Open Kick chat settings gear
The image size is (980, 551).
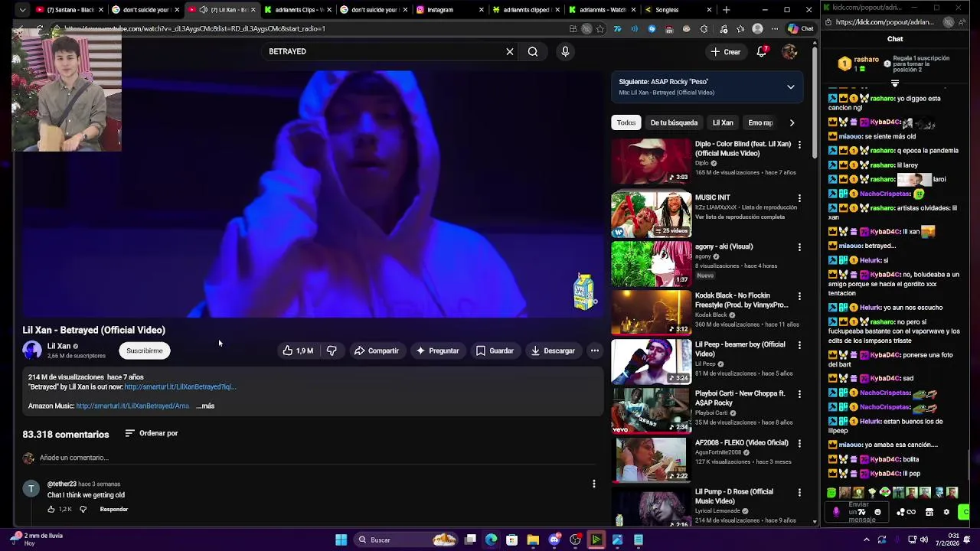pyautogui.click(x=946, y=512)
